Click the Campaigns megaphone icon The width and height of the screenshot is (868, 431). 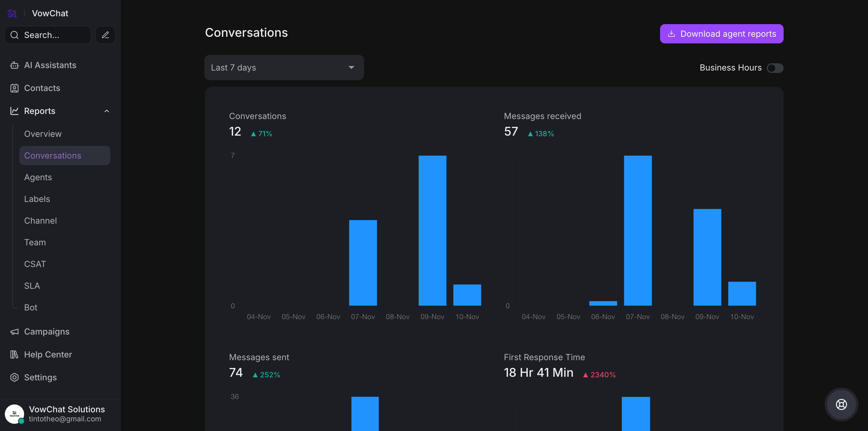click(x=14, y=332)
